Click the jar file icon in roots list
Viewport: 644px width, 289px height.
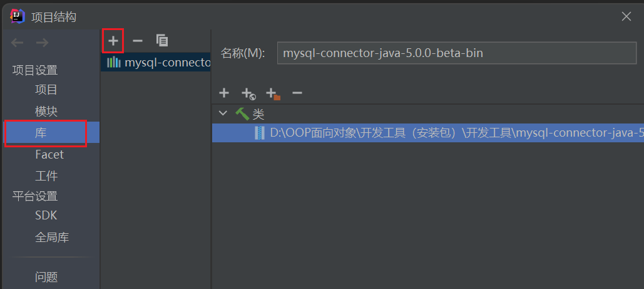tap(259, 132)
